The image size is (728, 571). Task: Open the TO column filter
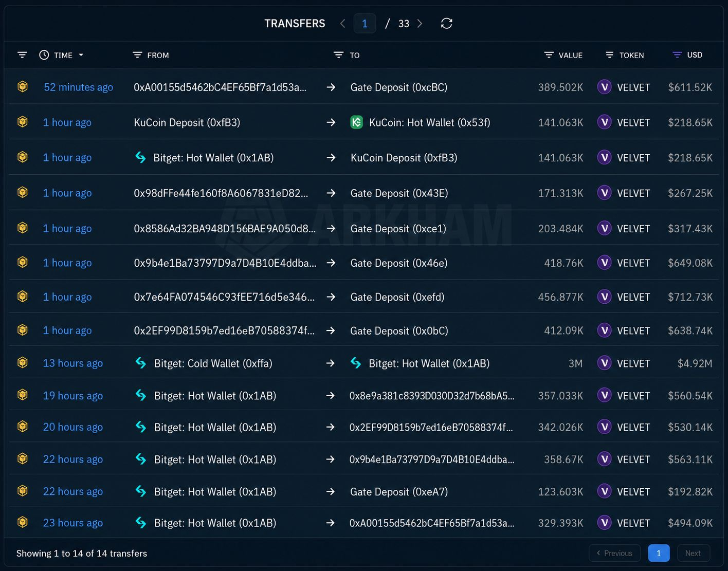click(338, 55)
